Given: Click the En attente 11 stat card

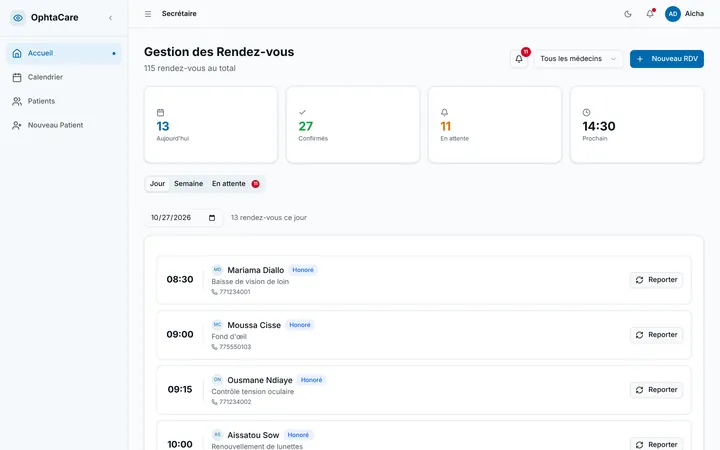Looking at the screenshot, I should pyautogui.click(x=495, y=124).
